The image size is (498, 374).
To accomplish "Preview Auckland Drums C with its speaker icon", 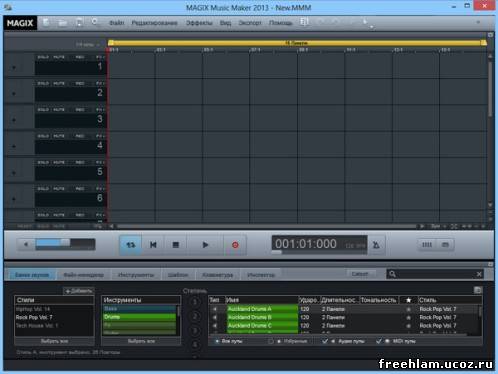I will tap(215, 326).
